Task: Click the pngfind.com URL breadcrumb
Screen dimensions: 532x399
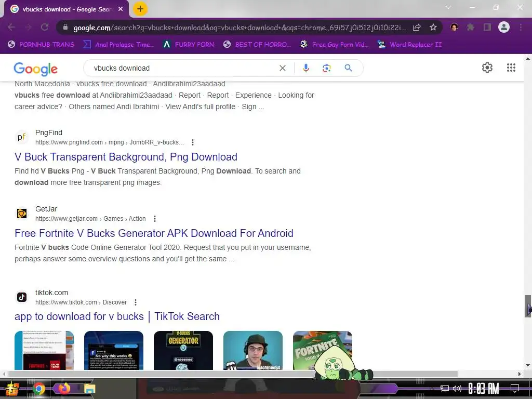Action: pyautogui.click(x=110, y=142)
